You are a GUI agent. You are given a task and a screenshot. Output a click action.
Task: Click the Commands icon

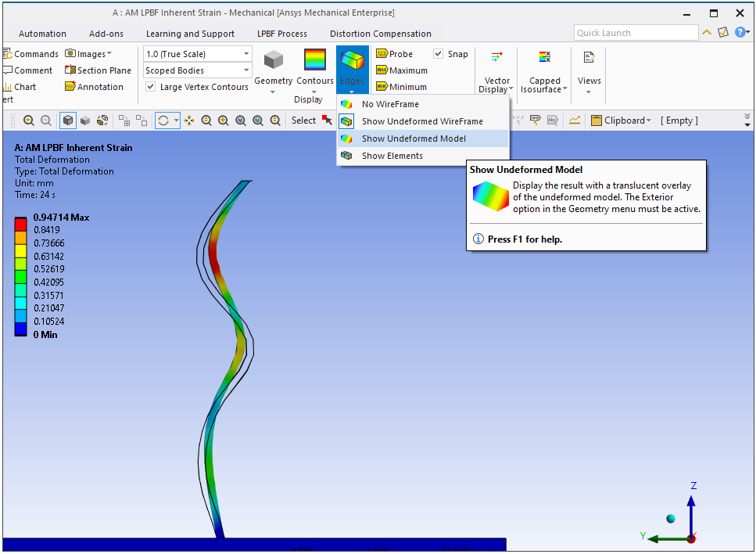point(7,54)
